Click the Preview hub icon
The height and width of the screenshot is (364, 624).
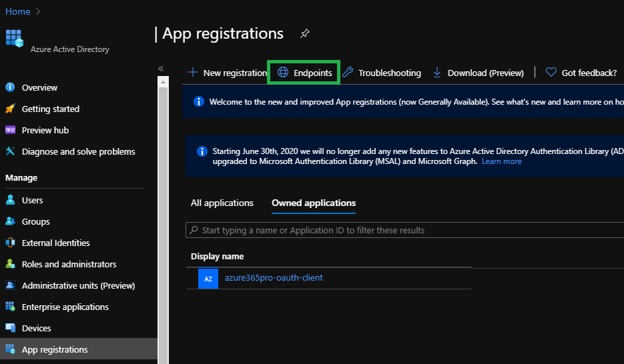11,130
